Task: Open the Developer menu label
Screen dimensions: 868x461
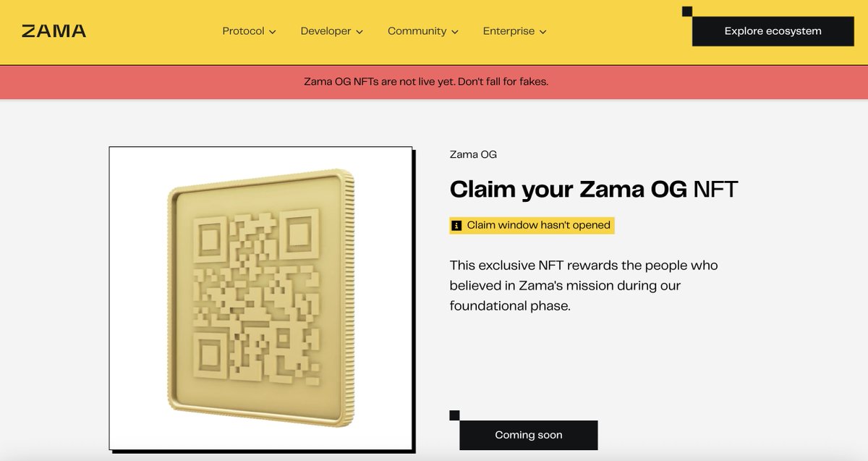Action: [325, 31]
